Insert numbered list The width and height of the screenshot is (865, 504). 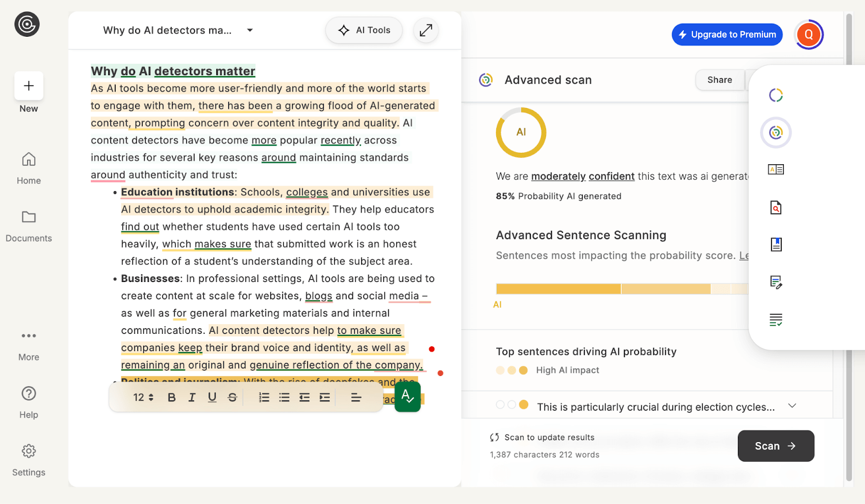tap(264, 398)
